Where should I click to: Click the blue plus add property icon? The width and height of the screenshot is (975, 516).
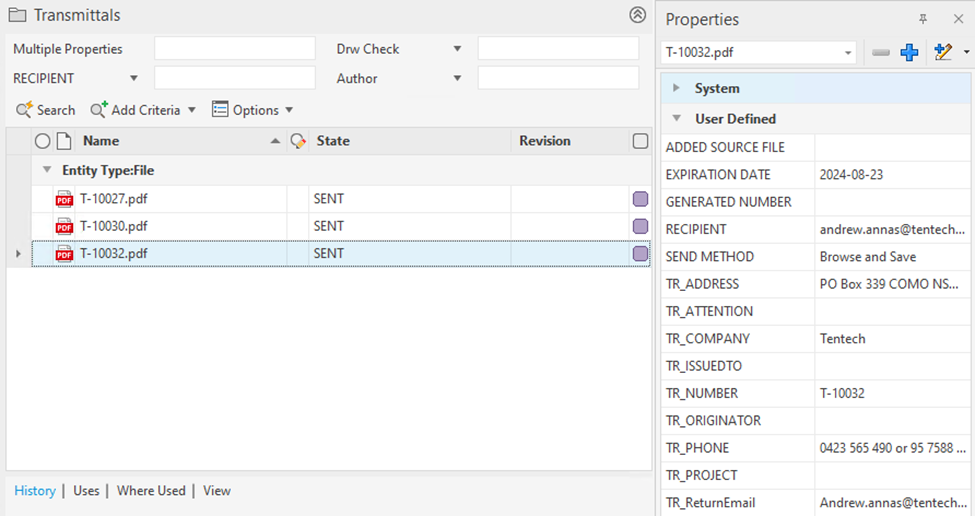909,53
